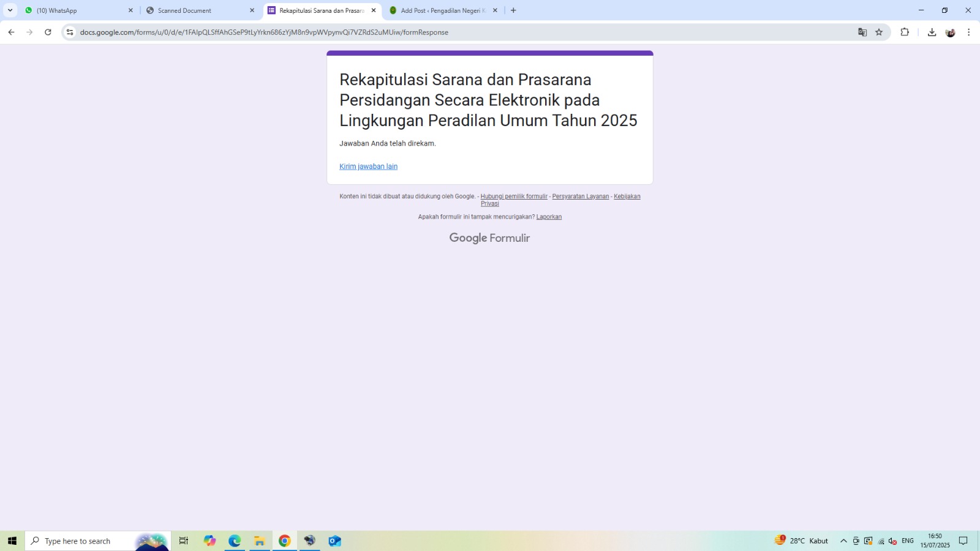The image size is (980, 551).
Task: Reload the page
Action: coord(48,32)
